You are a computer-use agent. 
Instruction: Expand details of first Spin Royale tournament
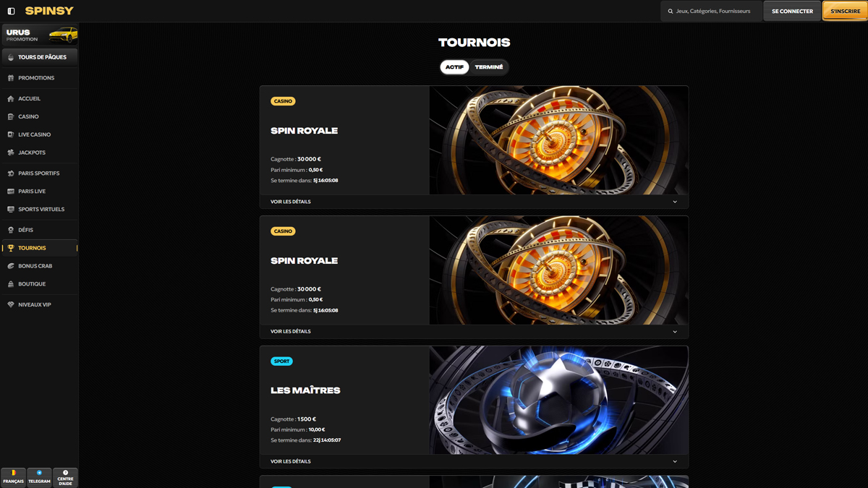[x=474, y=202]
